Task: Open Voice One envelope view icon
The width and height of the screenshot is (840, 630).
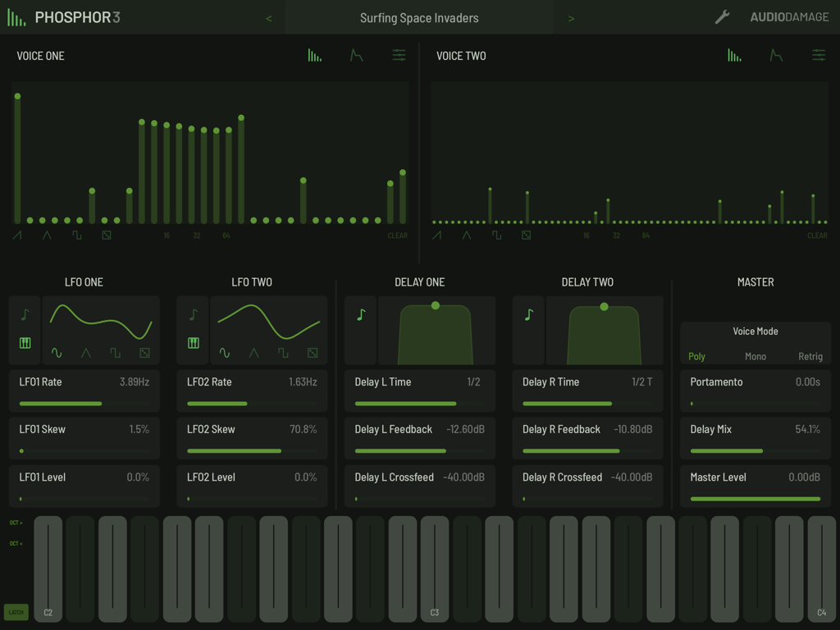Action: point(356,56)
